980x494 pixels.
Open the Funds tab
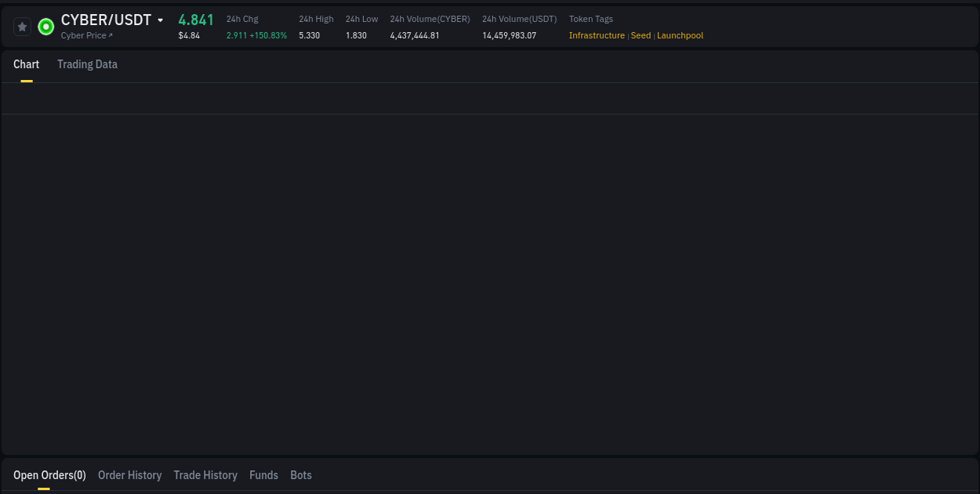point(263,475)
